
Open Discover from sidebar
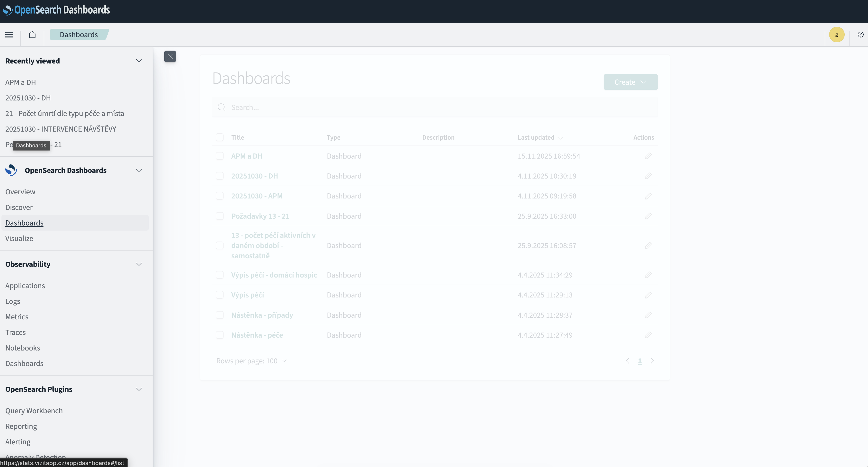pyautogui.click(x=19, y=207)
